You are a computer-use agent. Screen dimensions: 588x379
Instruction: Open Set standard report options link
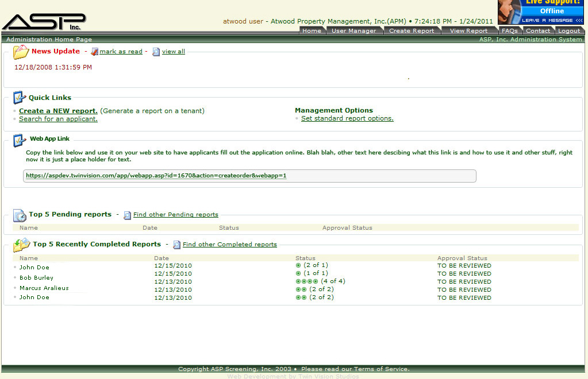pyautogui.click(x=347, y=118)
